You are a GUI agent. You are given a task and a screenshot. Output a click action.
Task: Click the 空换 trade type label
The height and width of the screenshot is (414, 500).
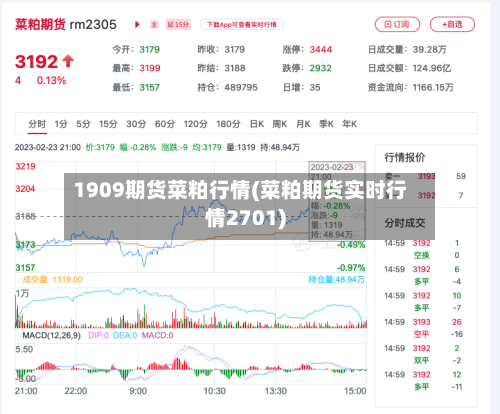coord(421,255)
